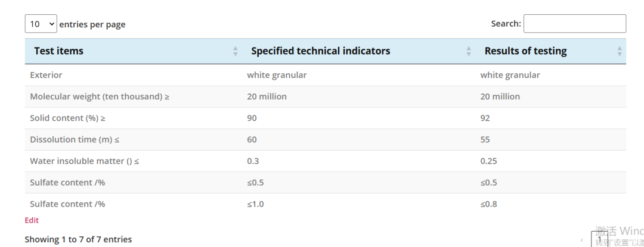Click the ≤1.0 specified indicator cell
This screenshot has height=247, width=644.
click(255, 204)
